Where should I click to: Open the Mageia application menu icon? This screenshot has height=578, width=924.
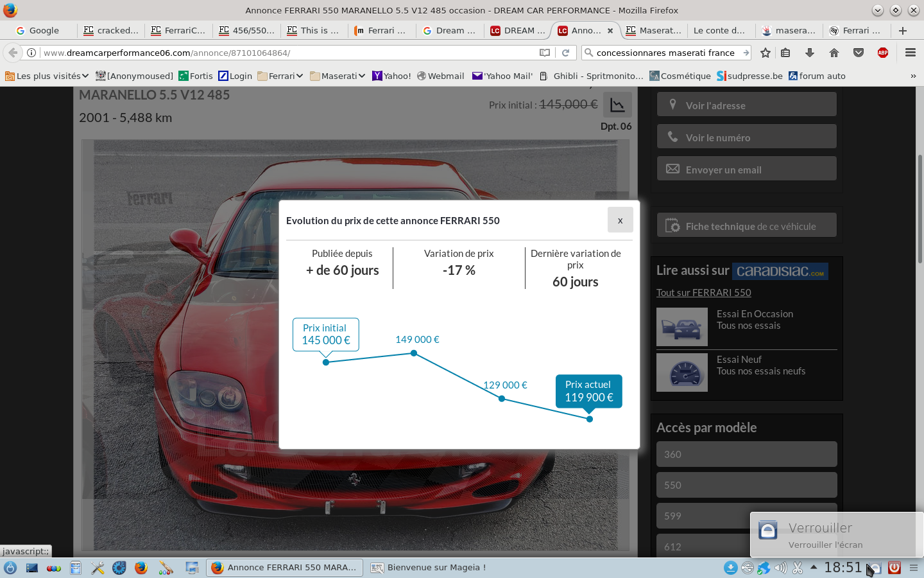[x=10, y=568]
